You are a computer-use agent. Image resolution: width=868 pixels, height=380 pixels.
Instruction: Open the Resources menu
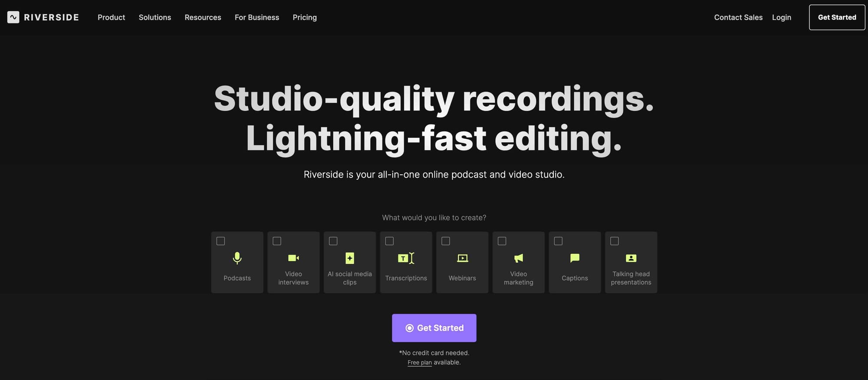click(203, 17)
